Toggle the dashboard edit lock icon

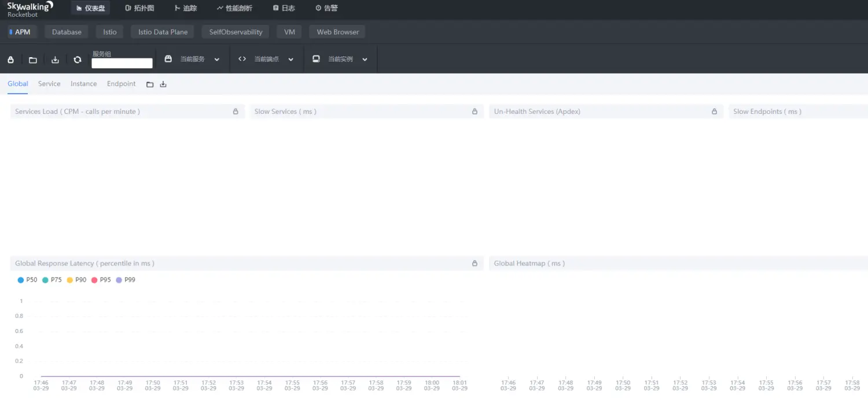(10, 60)
